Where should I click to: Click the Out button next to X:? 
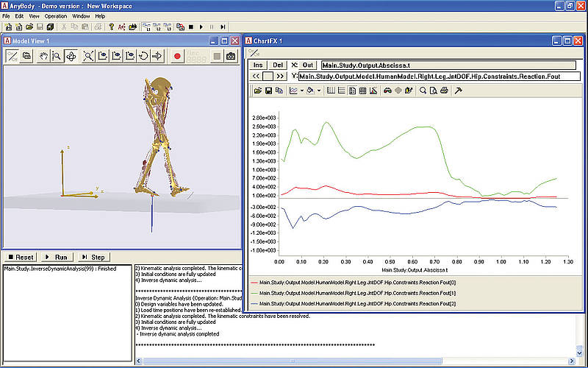pos(308,65)
